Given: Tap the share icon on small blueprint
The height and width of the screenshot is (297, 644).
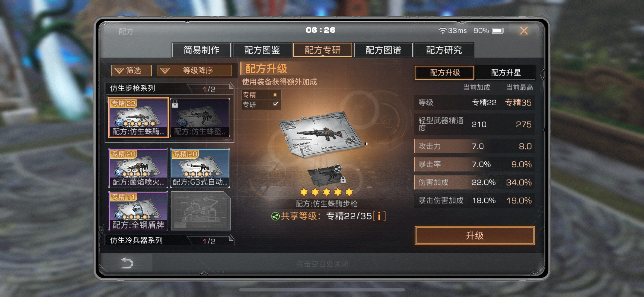Looking at the screenshot, I should click(338, 169).
